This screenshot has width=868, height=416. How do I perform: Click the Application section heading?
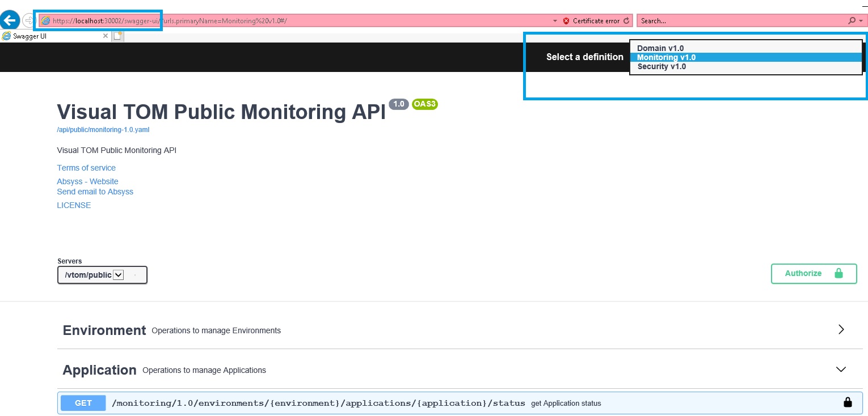(x=99, y=370)
